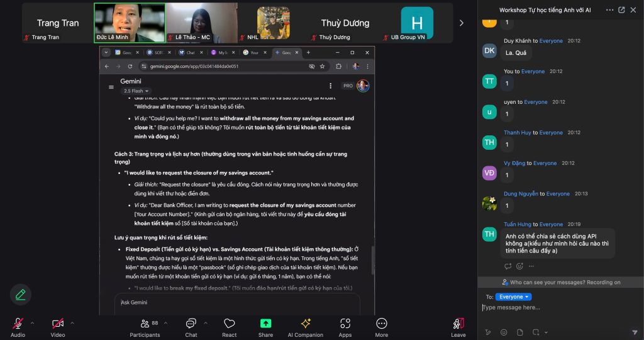Click Tuấn Hưng sender name in chat

click(518, 224)
